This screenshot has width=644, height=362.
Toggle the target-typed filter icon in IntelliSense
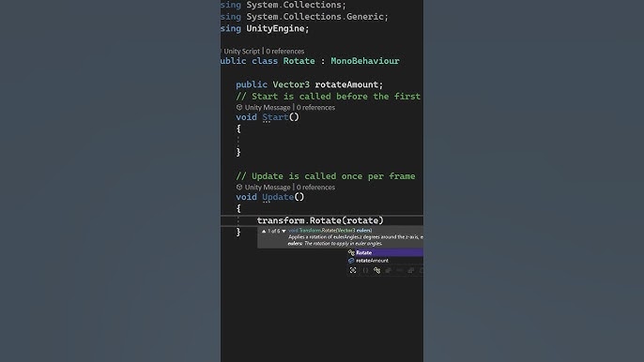click(x=353, y=270)
